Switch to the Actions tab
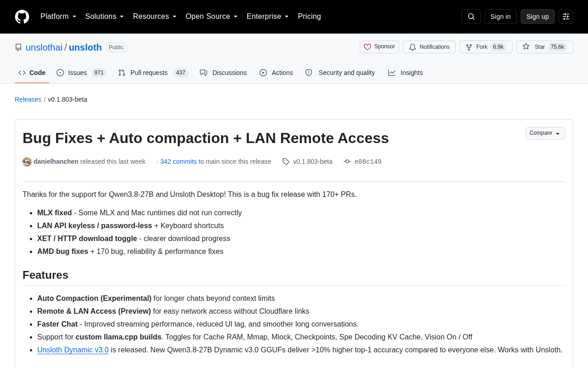Image resolution: width=588 pixels, height=368 pixels. pos(276,73)
